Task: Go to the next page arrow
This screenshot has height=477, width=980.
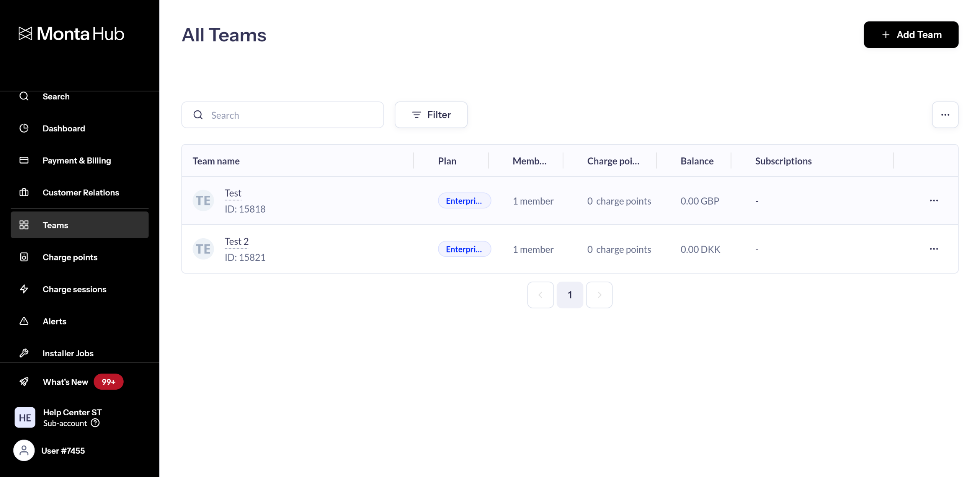Action: click(599, 295)
